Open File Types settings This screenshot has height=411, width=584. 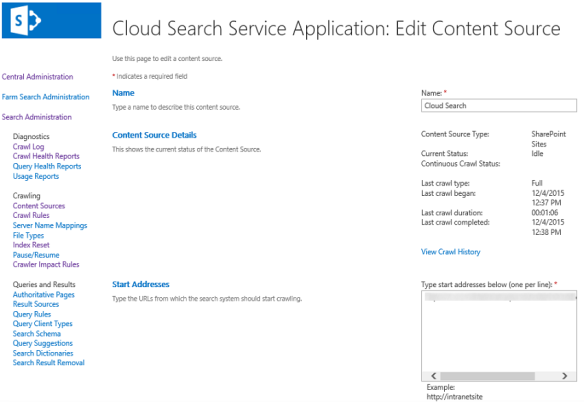pyautogui.click(x=28, y=235)
